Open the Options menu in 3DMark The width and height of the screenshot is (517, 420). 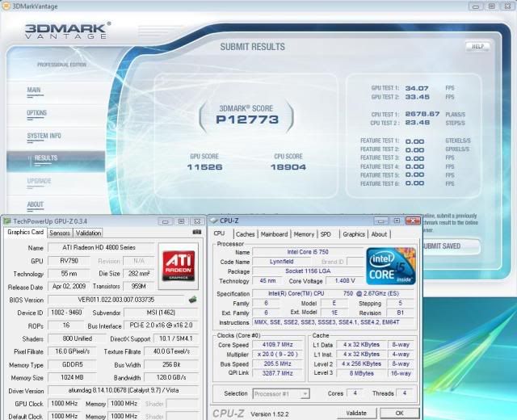click(x=37, y=113)
